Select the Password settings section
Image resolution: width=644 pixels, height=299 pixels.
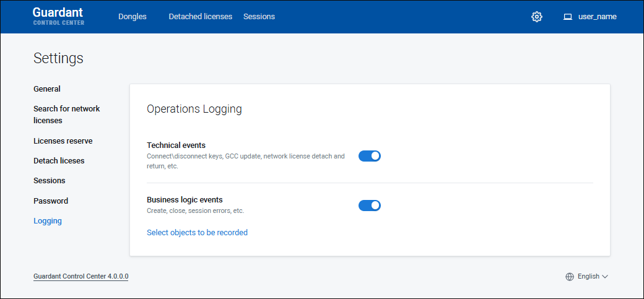tap(51, 201)
